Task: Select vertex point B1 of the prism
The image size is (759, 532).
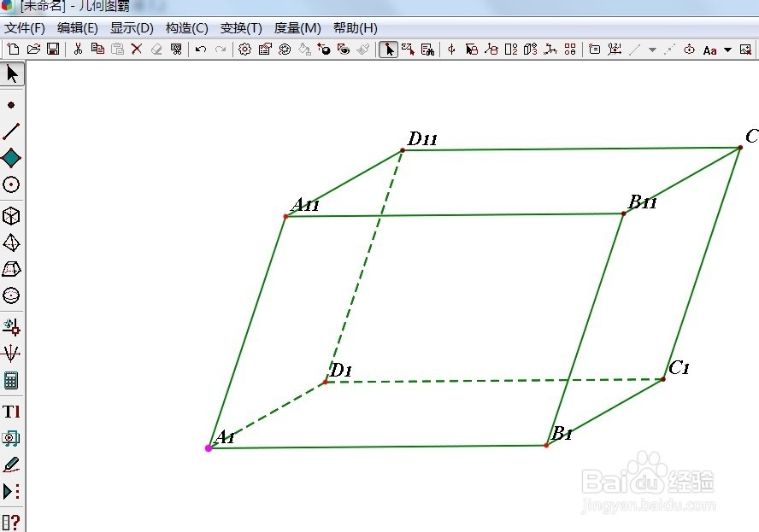Action: [546, 446]
